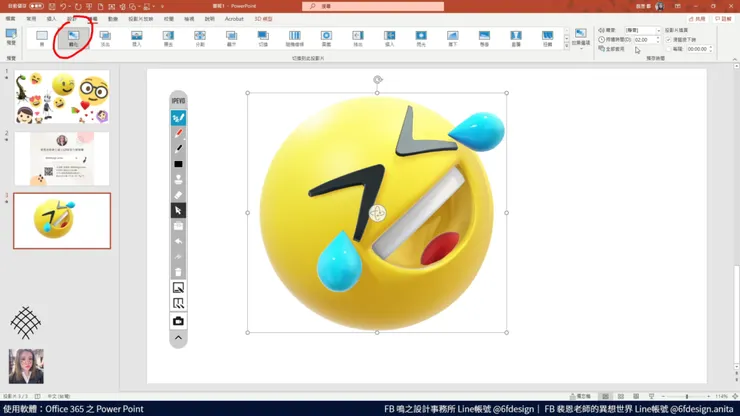Choose the IPEVO black pen tool
740x416 pixels.
(178, 149)
